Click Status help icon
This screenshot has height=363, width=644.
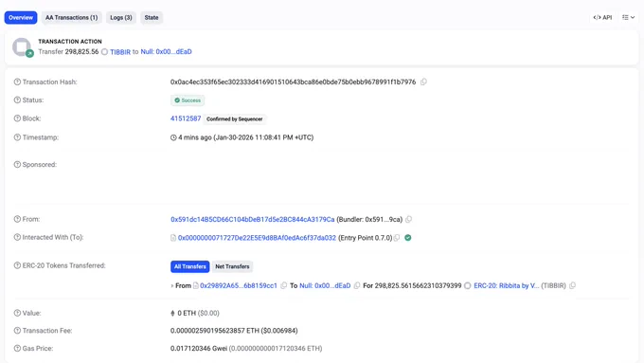[x=17, y=100]
